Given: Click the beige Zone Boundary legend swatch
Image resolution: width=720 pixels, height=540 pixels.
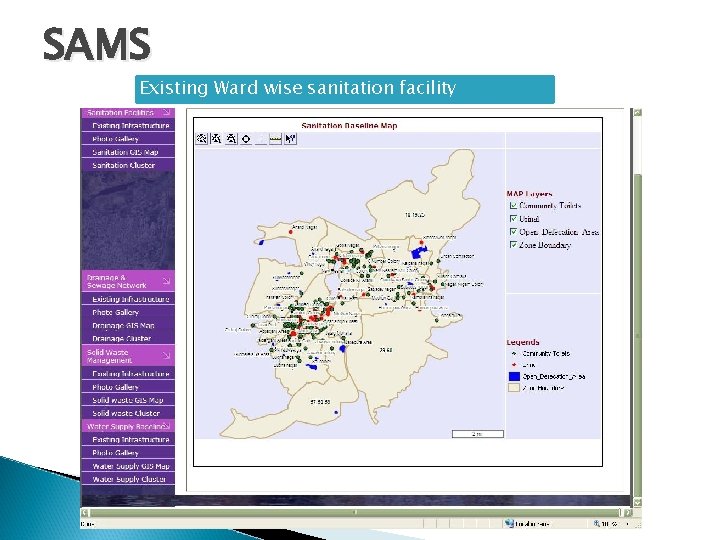Looking at the screenshot, I should [514, 388].
